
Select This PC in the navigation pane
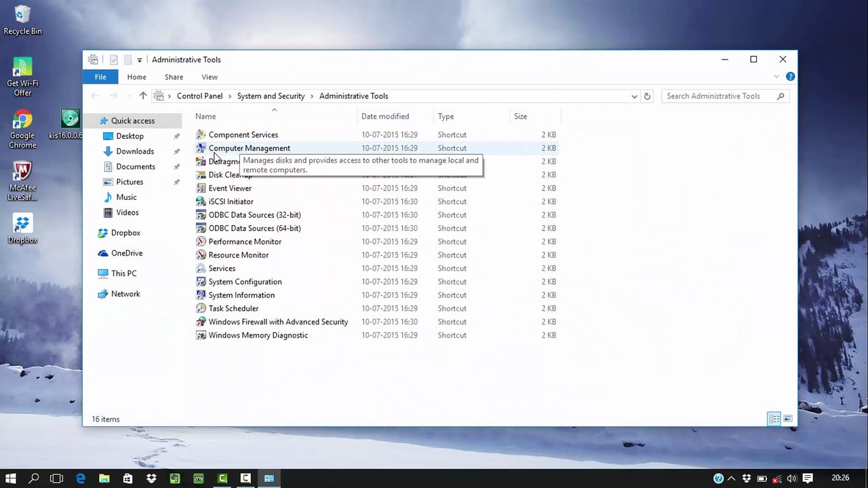coord(123,273)
